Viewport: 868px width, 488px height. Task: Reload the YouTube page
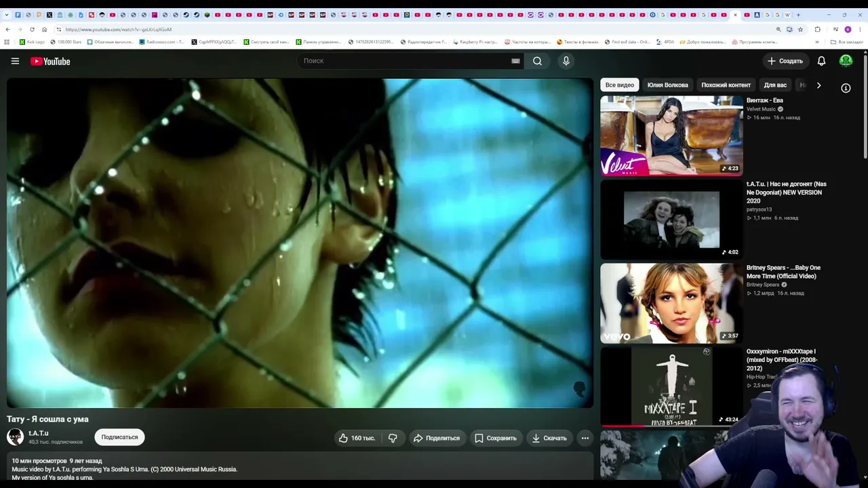point(32,29)
